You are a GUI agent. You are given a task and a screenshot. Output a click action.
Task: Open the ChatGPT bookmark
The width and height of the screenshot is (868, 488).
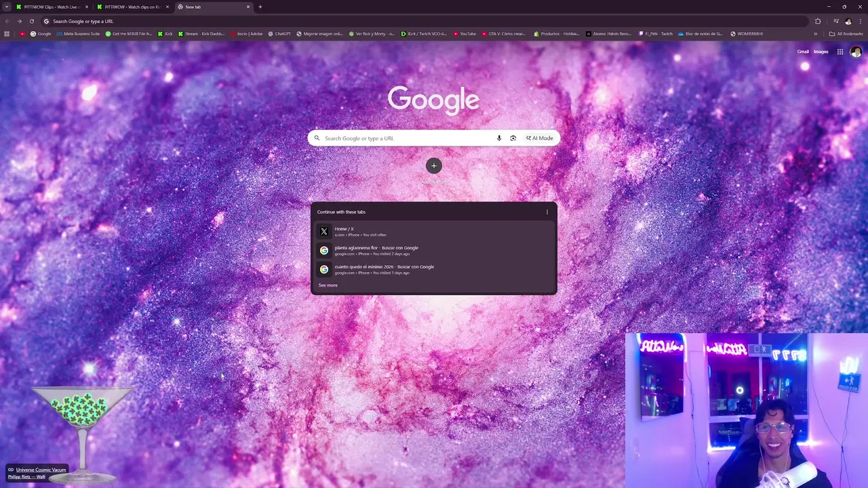(x=279, y=34)
